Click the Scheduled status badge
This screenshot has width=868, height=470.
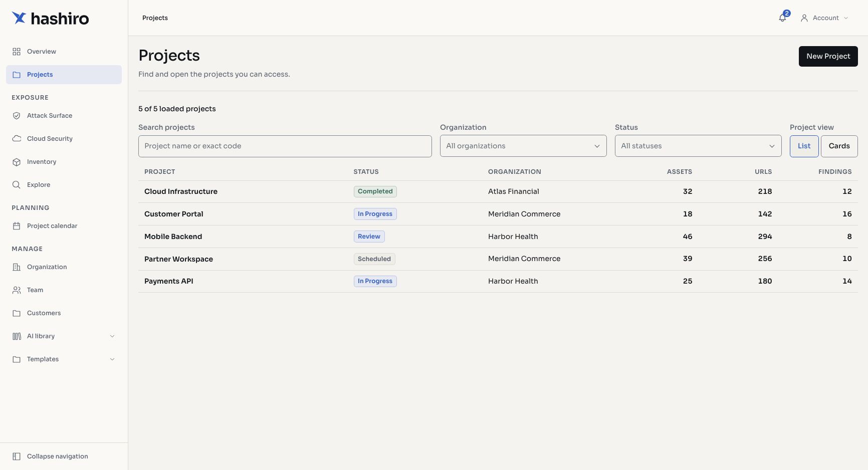(374, 259)
